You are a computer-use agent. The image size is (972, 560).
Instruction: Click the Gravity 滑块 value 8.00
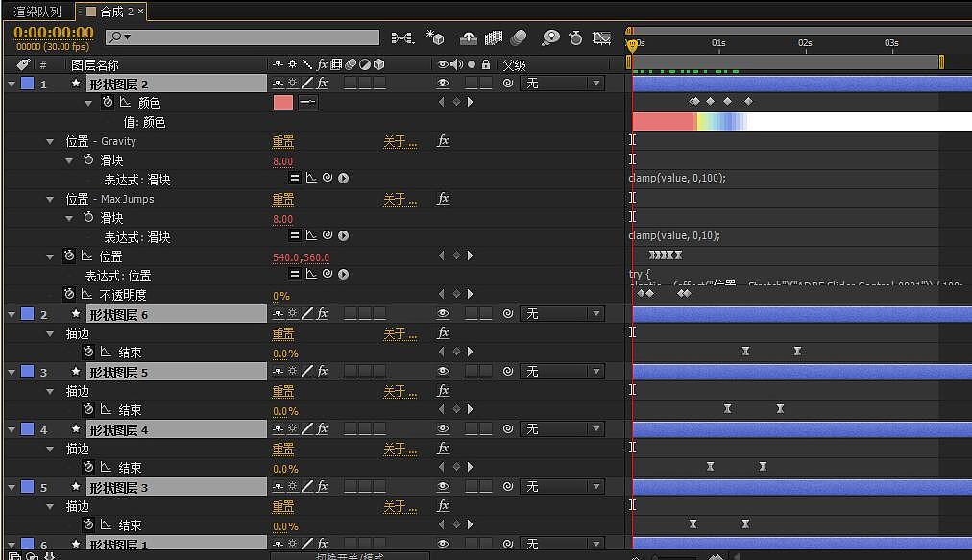[282, 162]
